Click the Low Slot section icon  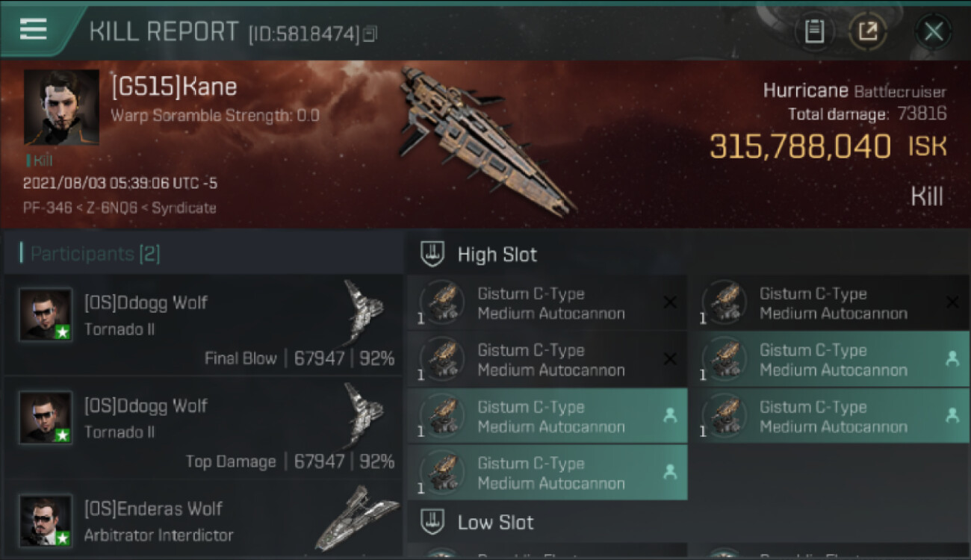pos(432,521)
